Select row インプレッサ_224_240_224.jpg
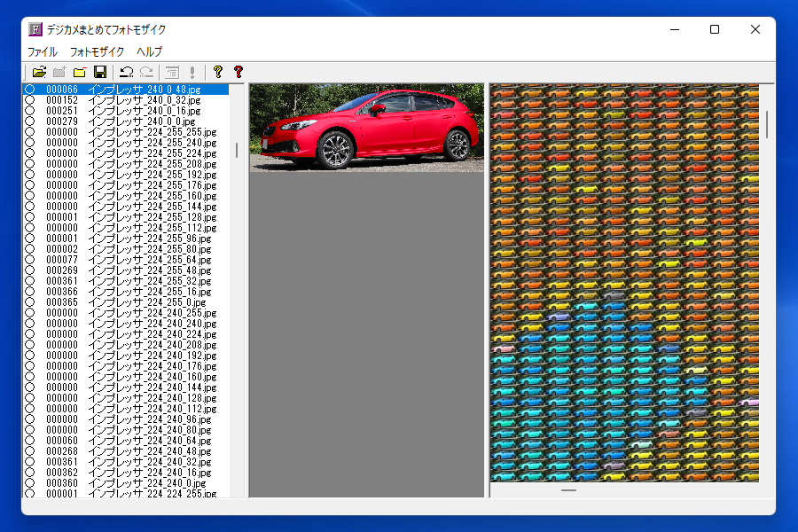Image resolution: width=798 pixels, height=532 pixels. [x=126, y=334]
